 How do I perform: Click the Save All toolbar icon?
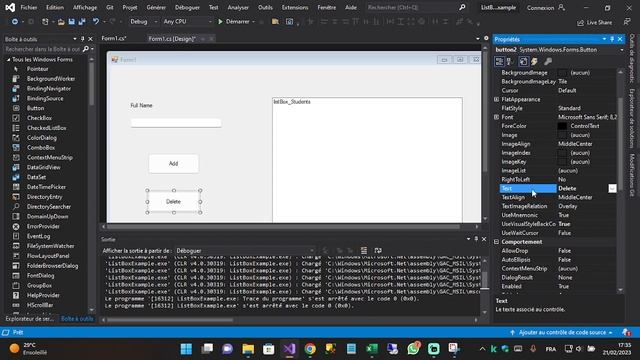coord(82,22)
